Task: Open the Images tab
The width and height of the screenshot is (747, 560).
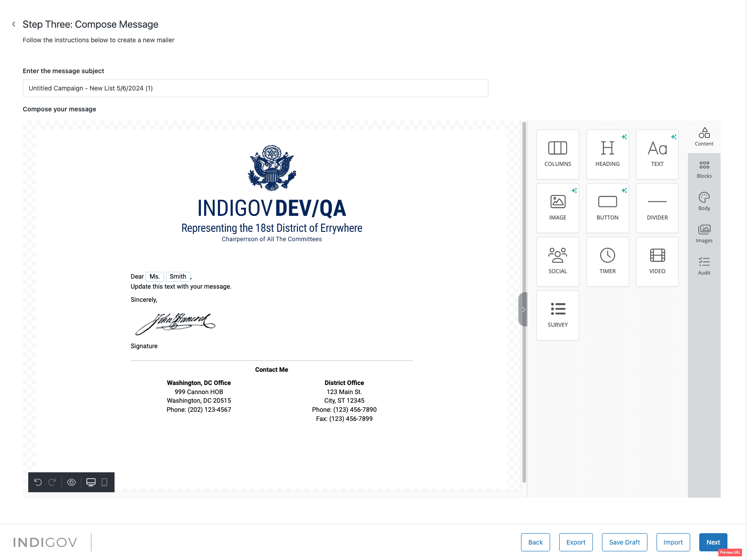Action: click(704, 234)
